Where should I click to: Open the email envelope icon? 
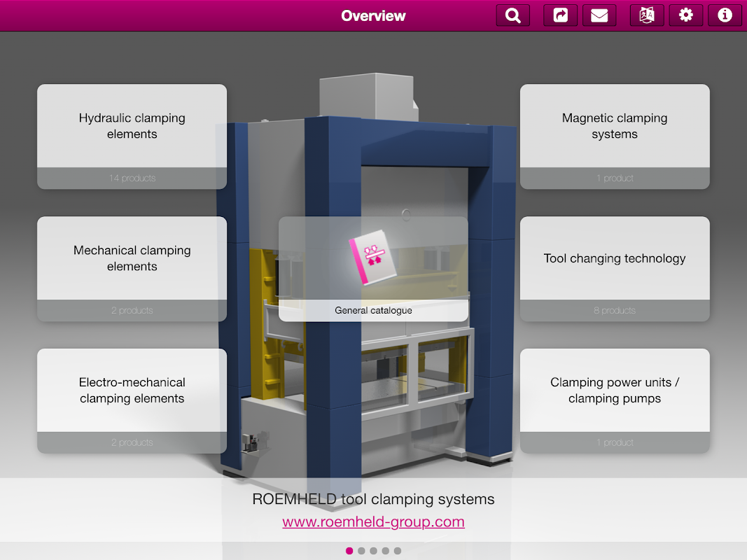[599, 15]
